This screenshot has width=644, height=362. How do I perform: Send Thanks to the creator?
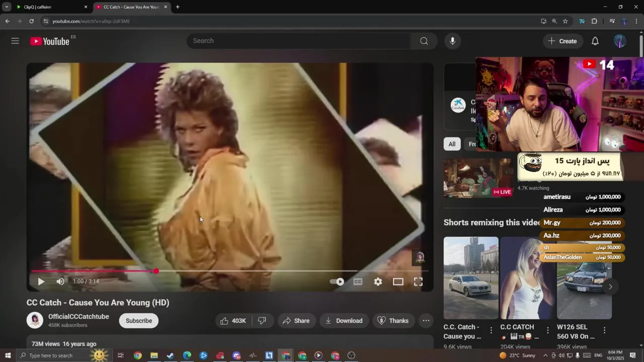click(393, 321)
